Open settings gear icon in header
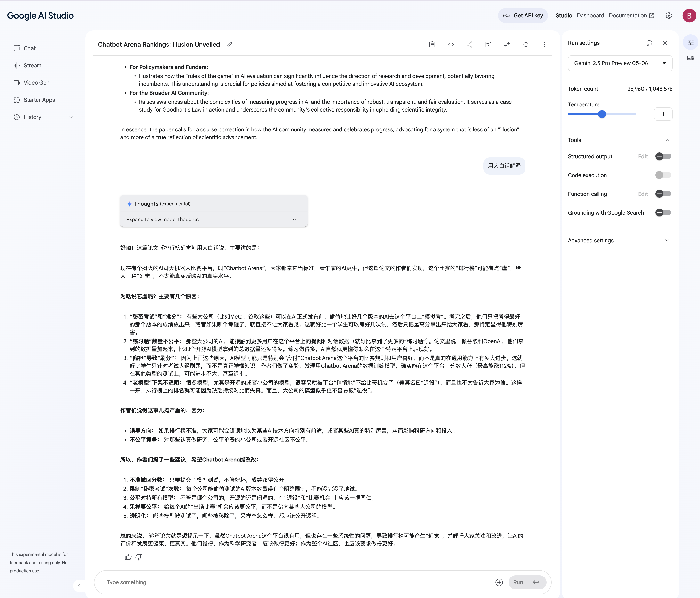Image resolution: width=700 pixels, height=598 pixels. (669, 16)
